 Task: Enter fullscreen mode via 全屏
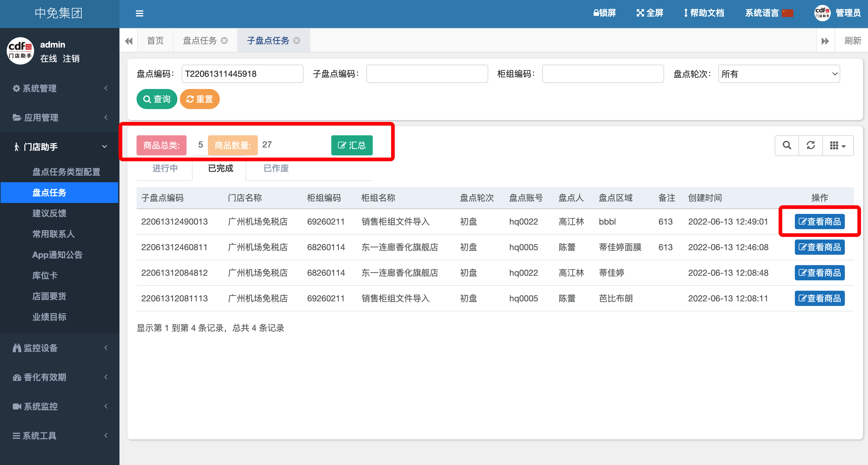pyautogui.click(x=650, y=13)
